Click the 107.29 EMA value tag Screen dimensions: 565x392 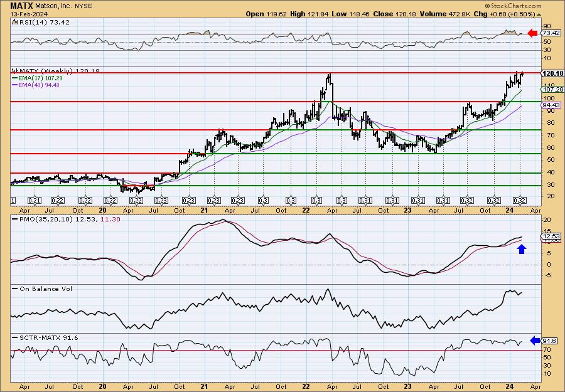[552, 89]
